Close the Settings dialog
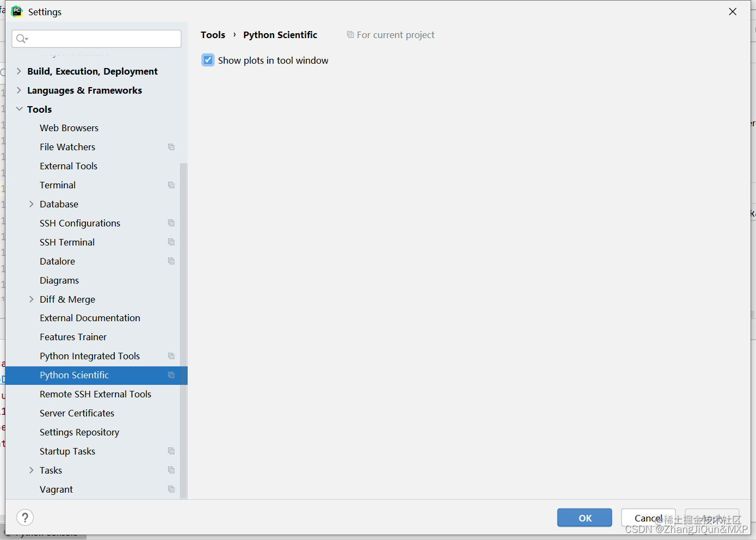This screenshot has height=540, width=756. coord(733,11)
